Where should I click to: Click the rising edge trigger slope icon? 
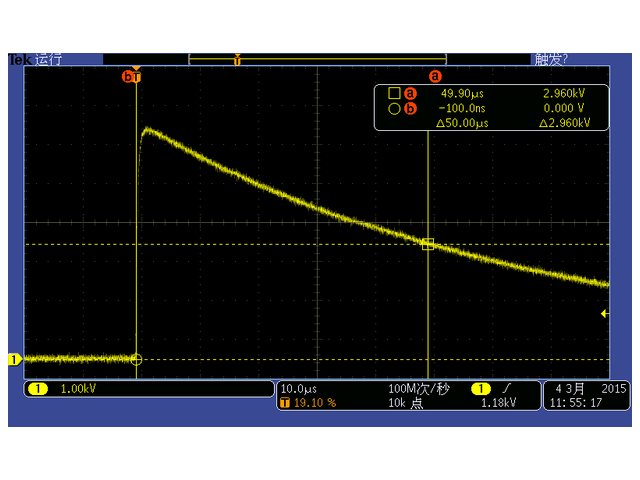click(507, 388)
